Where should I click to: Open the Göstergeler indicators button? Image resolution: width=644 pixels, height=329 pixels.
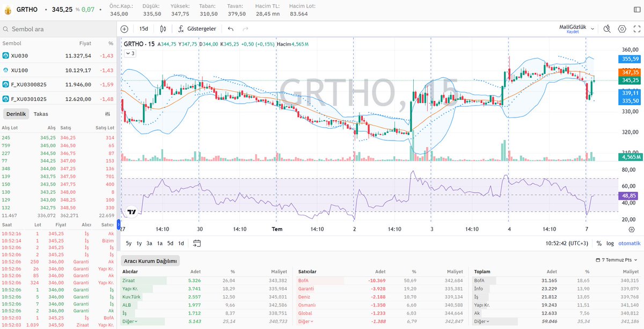click(197, 29)
